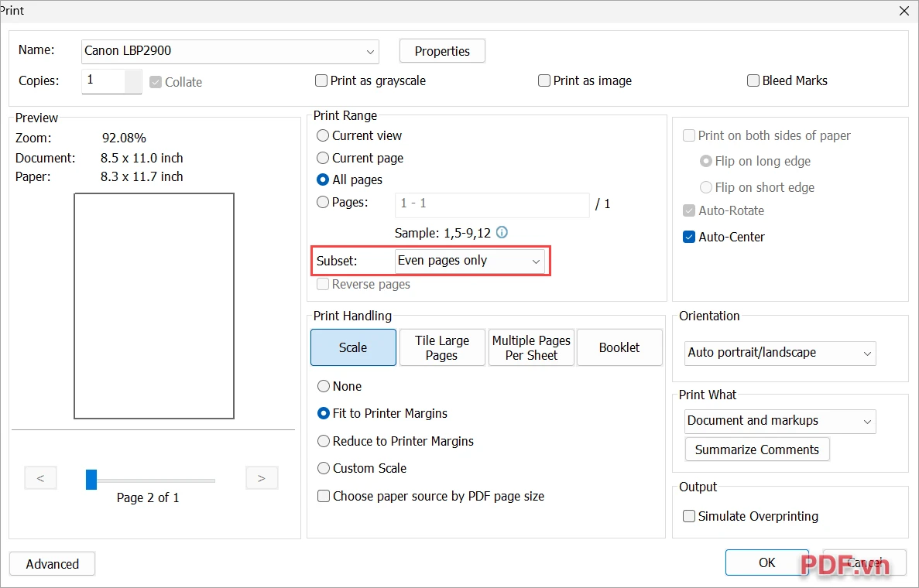Select Flip on long edge
Screen dimensions: 919x588
[705, 160]
